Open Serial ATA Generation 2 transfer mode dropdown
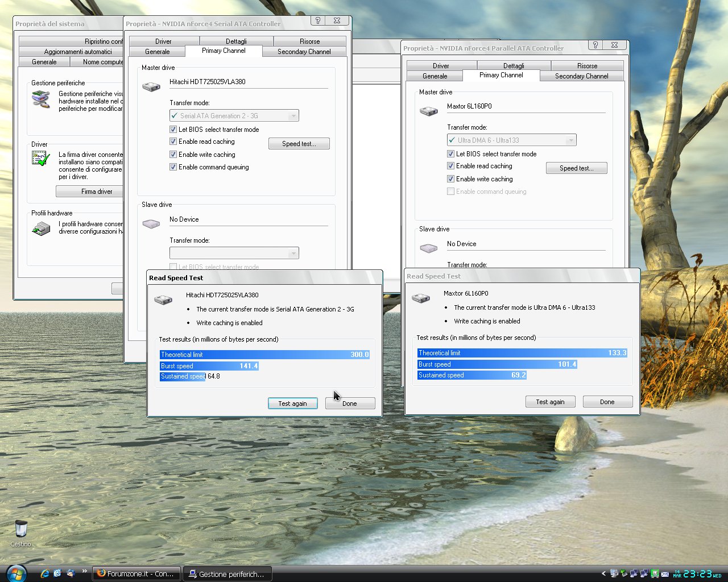728x582 pixels. [x=293, y=116]
